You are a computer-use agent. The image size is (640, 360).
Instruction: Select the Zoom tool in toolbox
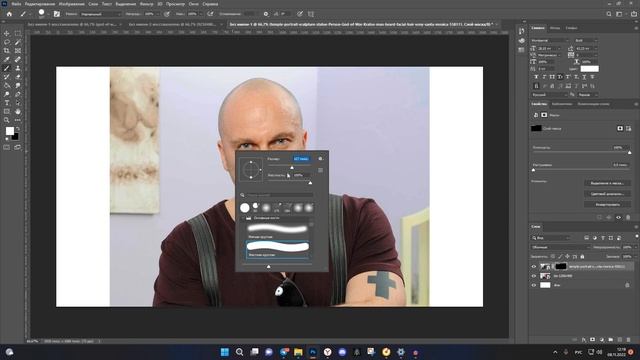coord(7,120)
